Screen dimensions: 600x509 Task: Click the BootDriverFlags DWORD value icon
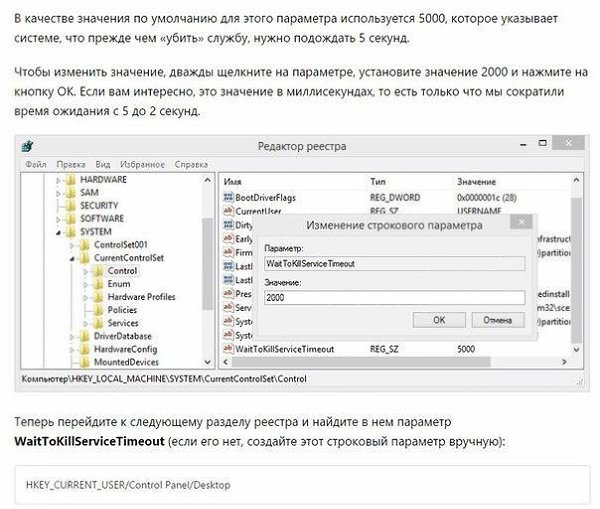pos(229,198)
